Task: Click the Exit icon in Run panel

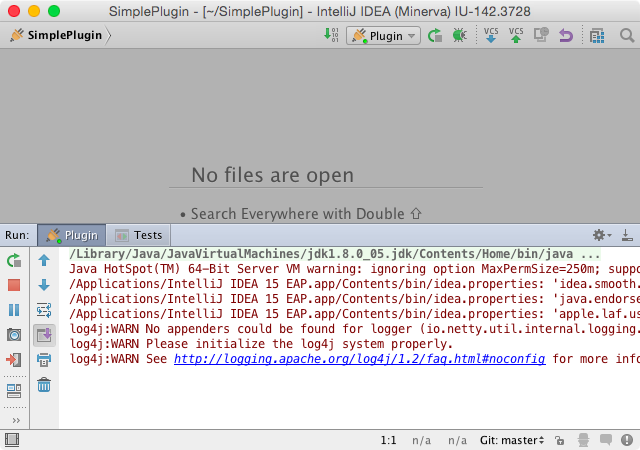Action: pyautogui.click(x=14, y=360)
